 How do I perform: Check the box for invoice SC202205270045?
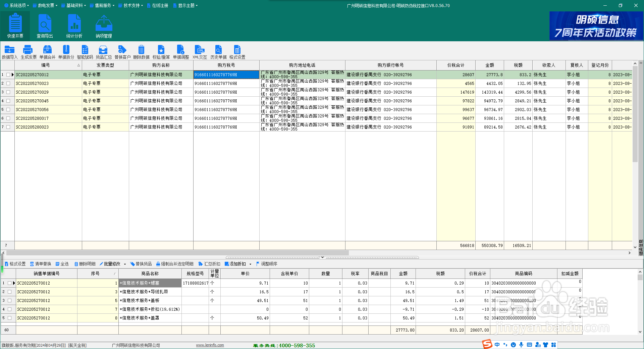(8, 101)
